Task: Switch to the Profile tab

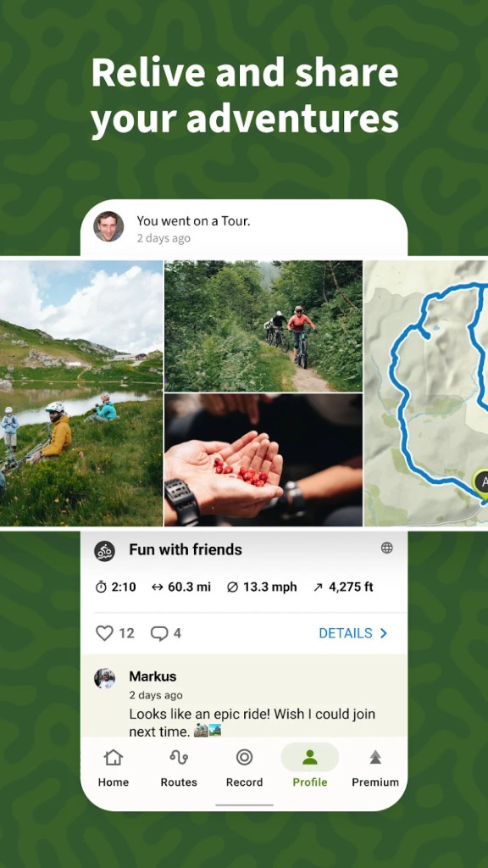Action: (310, 766)
